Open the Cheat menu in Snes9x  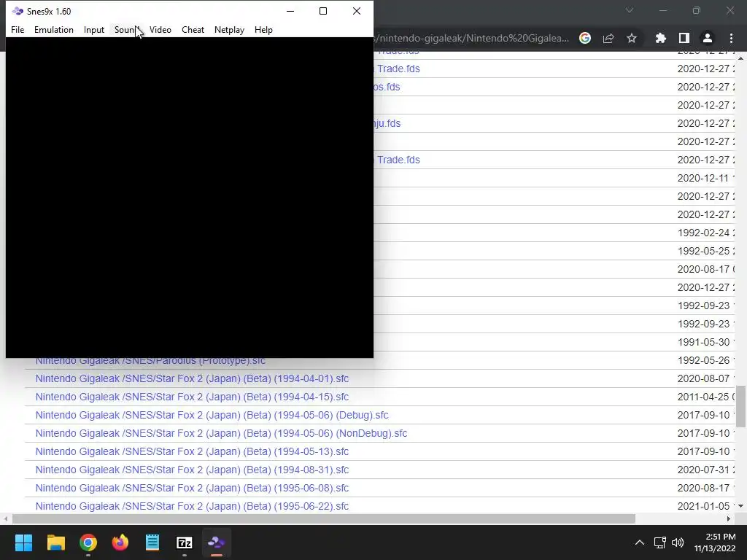tap(193, 29)
